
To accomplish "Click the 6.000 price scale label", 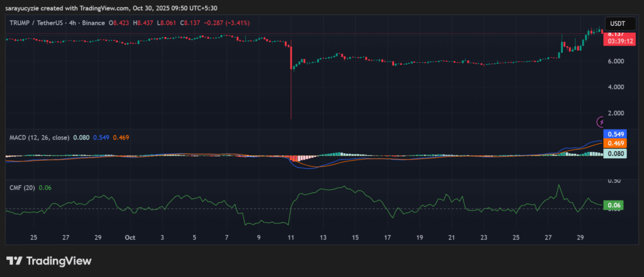I will click(x=616, y=61).
